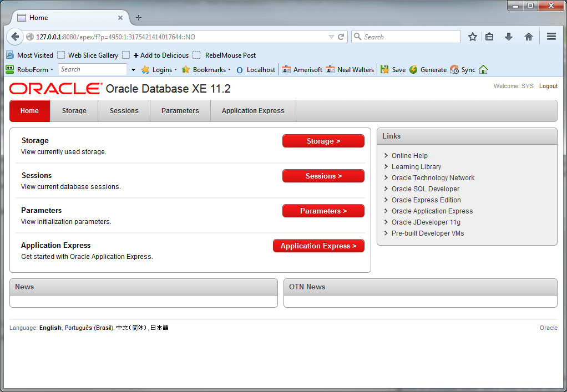Reload the page with the refresh icon
The image size is (567, 392).
click(x=341, y=37)
